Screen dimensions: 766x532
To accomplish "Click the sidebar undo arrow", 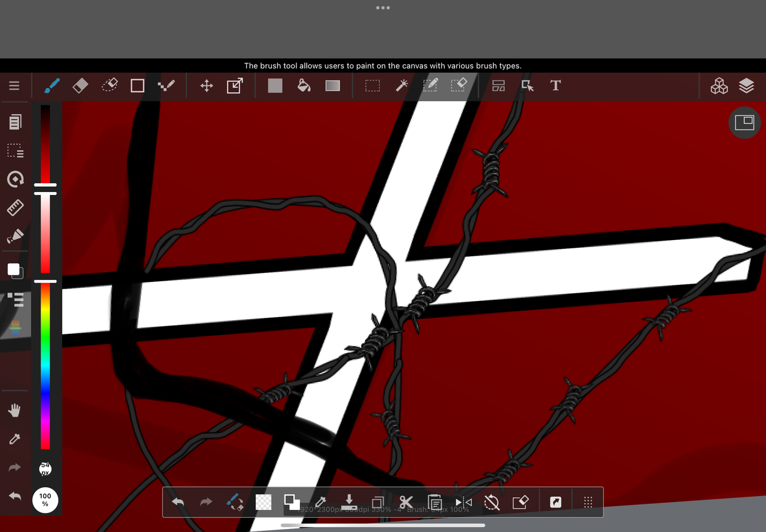I will coord(15,496).
